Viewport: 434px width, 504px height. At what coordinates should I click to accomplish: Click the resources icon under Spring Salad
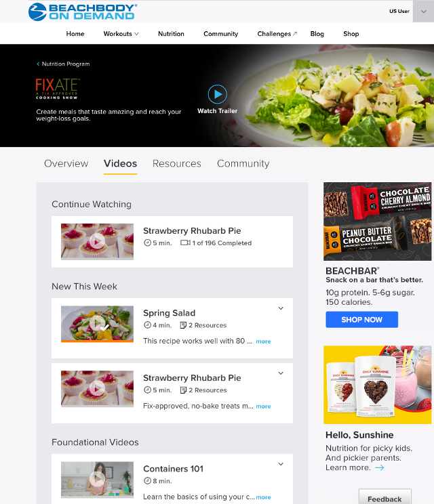(183, 325)
